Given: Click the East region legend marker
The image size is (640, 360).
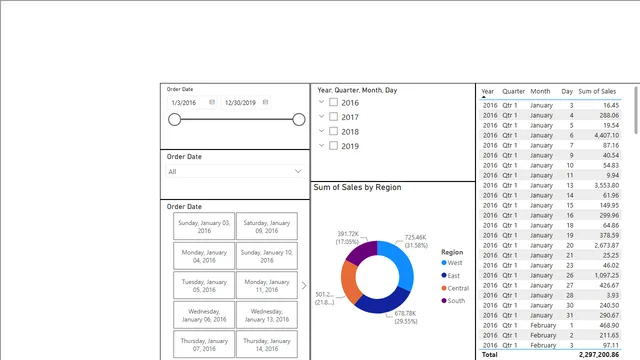Looking at the screenshot, I should coord(444,276).
